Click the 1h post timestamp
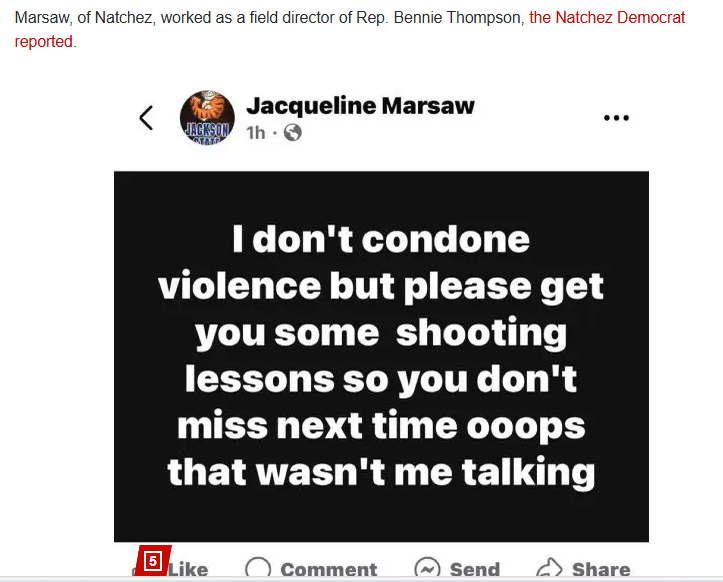The width and height of the screenshot is (723, 582). point(255,133)
